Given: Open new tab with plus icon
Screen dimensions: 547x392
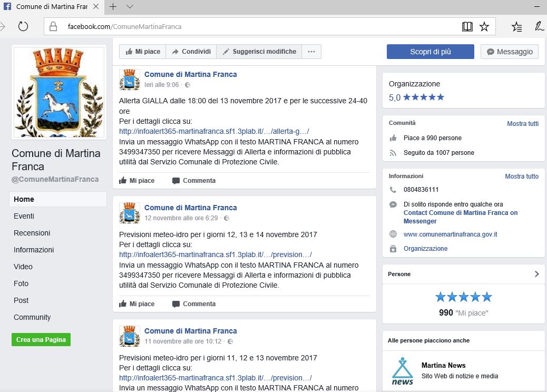Looking at the screenshot, I should pos(113,7).
